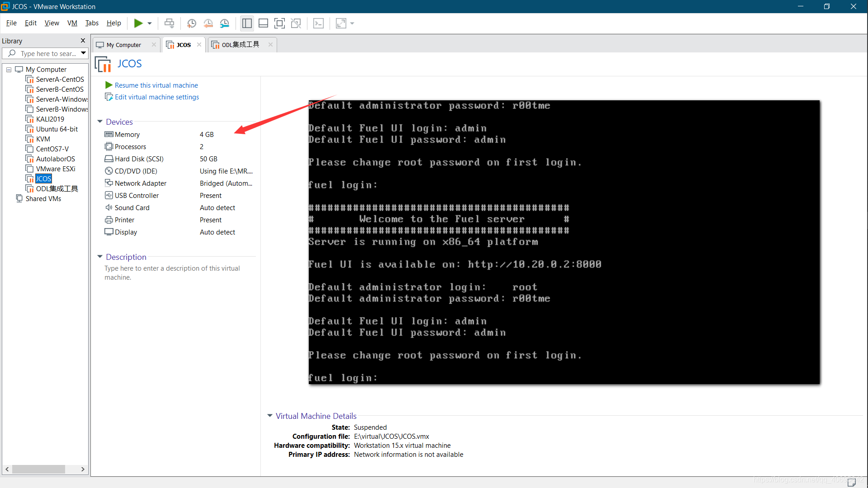Toggle Unity mode toolbar icon
This screenshot has width=868, height=488.
point(296,23)
